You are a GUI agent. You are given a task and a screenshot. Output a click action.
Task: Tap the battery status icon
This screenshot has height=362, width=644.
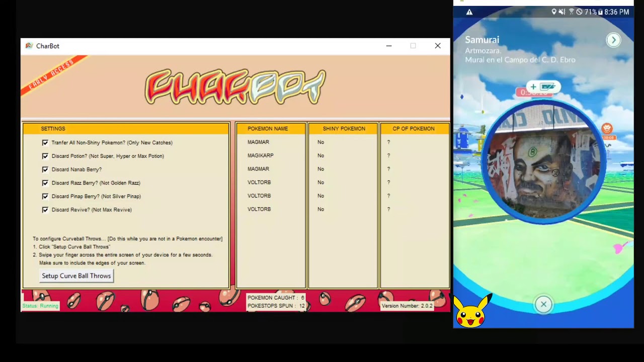coord(600,12)
